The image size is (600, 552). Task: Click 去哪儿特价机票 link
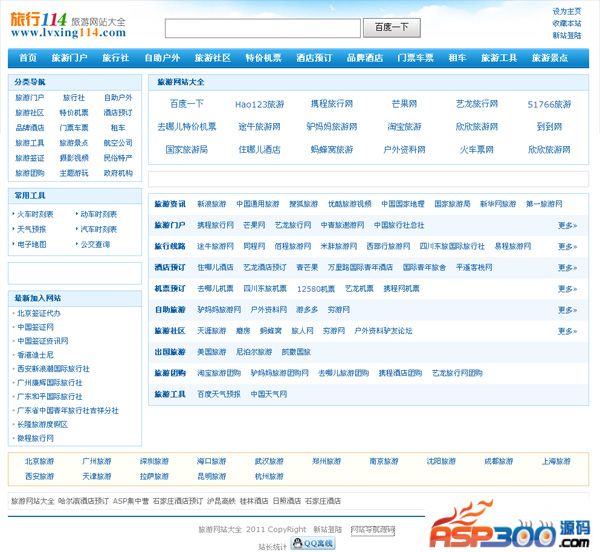[187, 127]
